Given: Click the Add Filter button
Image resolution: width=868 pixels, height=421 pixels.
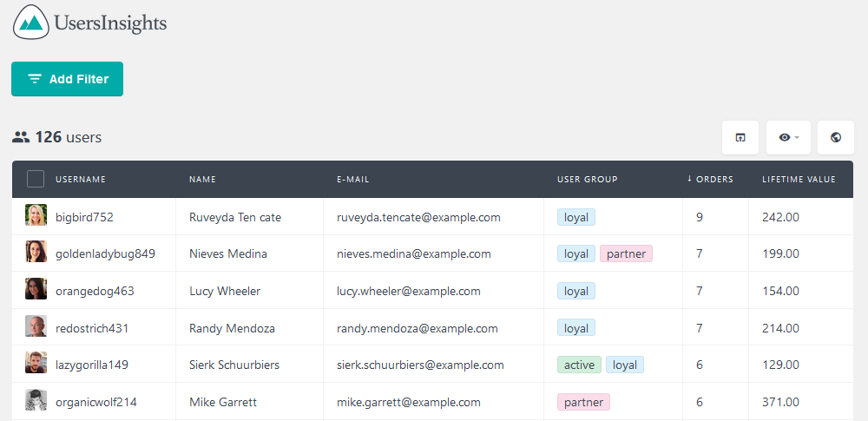Looking at the screenshot, I should [x=67, y=79].
